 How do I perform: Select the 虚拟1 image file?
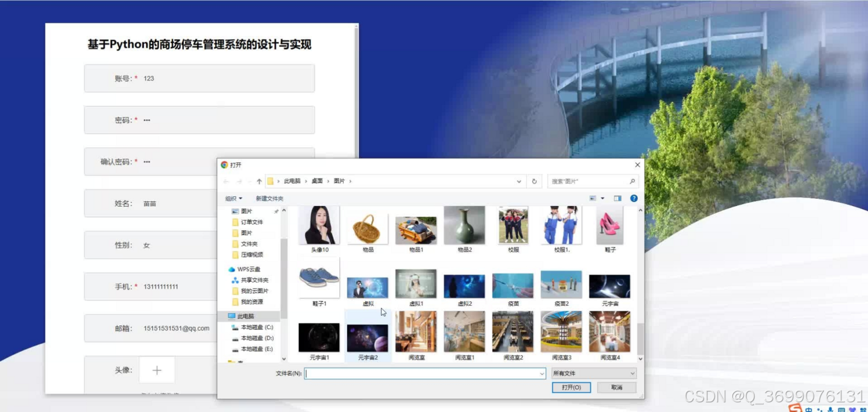click(416, 287)
